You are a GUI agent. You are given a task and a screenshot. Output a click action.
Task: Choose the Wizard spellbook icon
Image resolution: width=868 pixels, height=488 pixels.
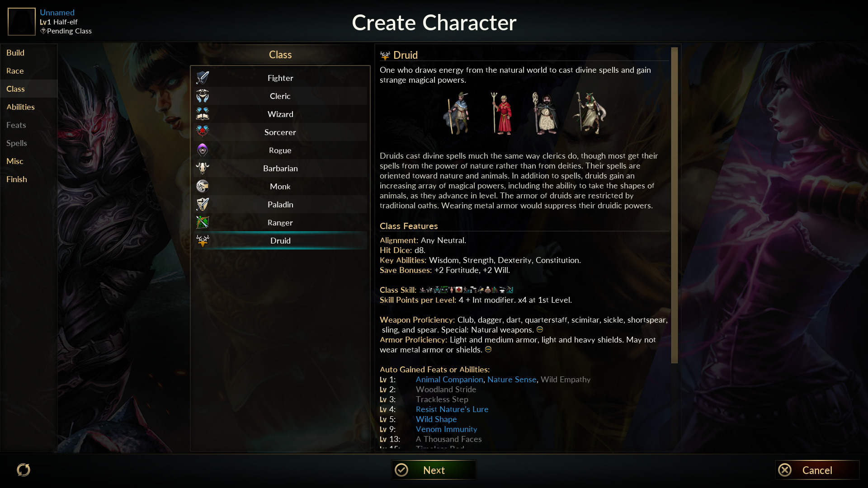pyautogui.click(x=202, y=114)
